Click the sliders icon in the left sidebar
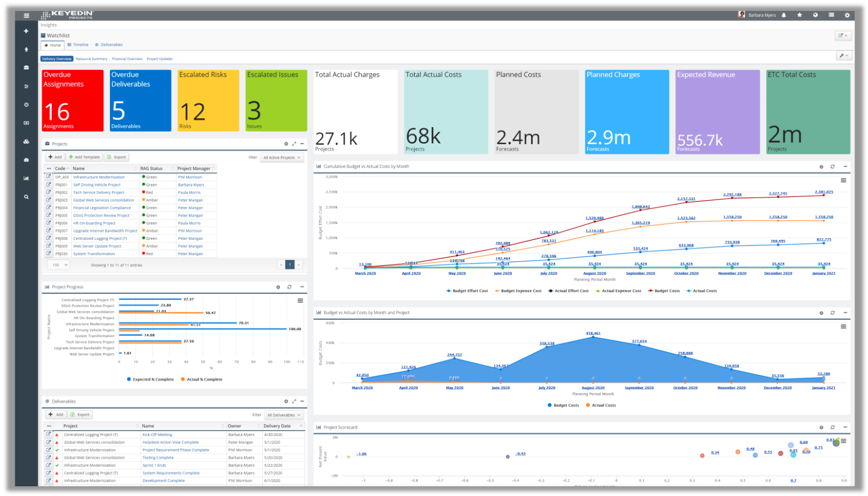868x496 pixels. coord(26,86)
